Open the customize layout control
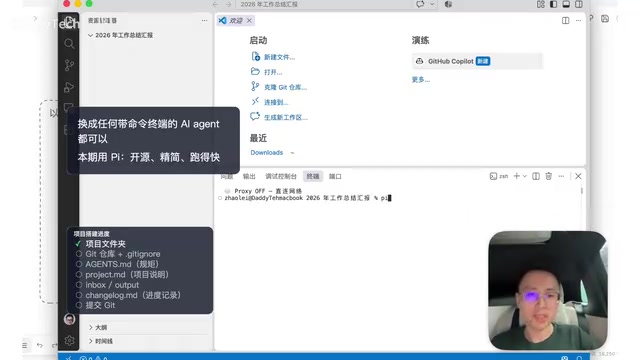640x360 pixels. (x=540, y=4)
